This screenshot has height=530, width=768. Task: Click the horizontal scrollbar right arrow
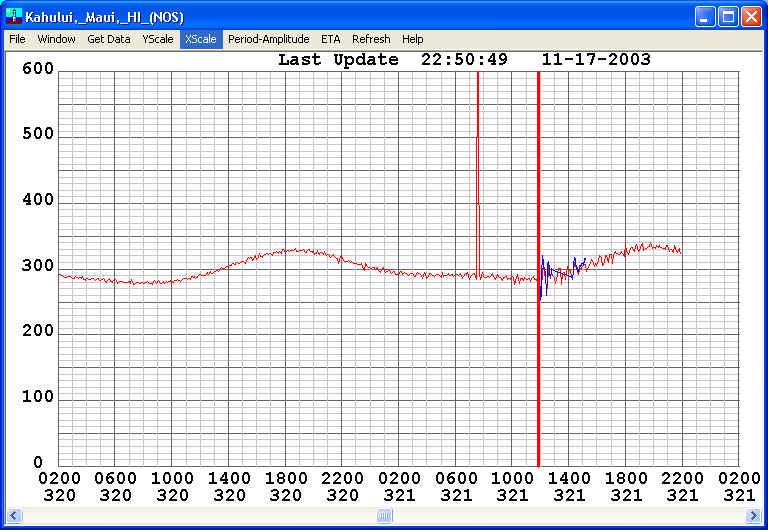click(753, 515)
